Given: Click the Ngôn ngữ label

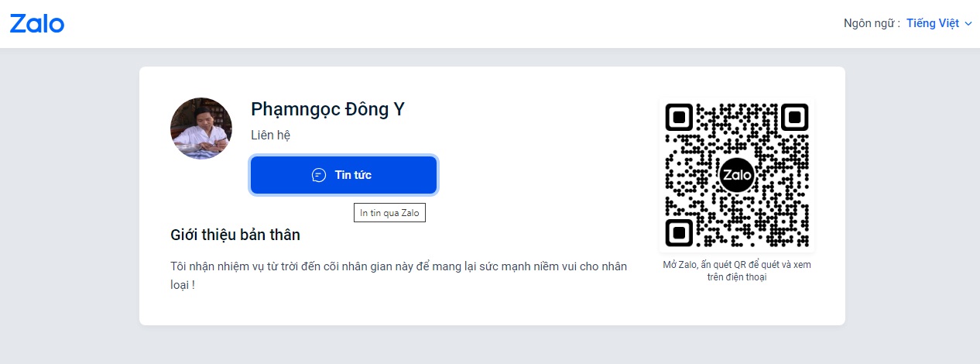Looking at the screenshot, I should [872, 23].
